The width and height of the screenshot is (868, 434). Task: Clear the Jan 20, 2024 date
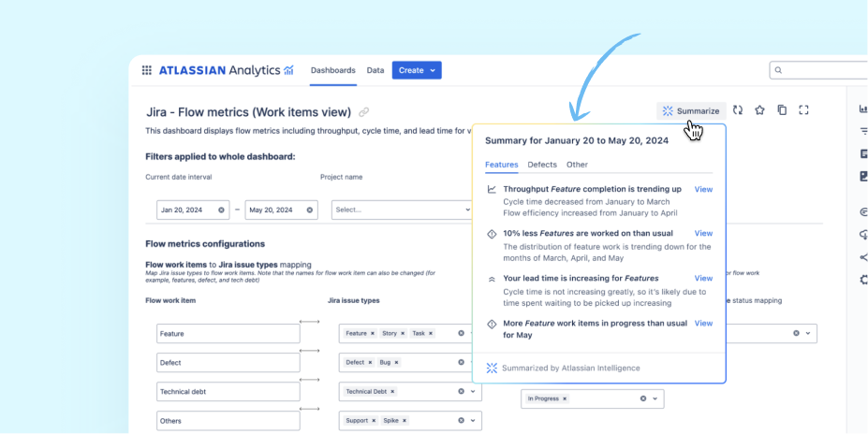(x=221, y=210)
